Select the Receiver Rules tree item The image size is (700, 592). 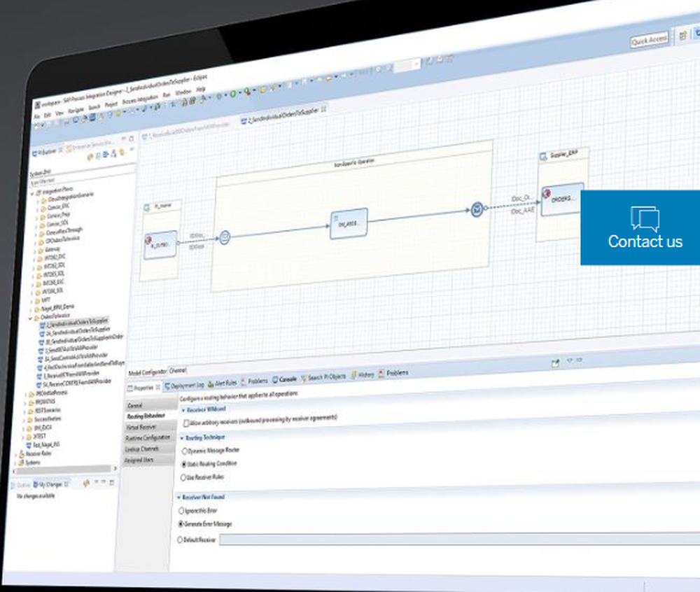click(36, 453)
